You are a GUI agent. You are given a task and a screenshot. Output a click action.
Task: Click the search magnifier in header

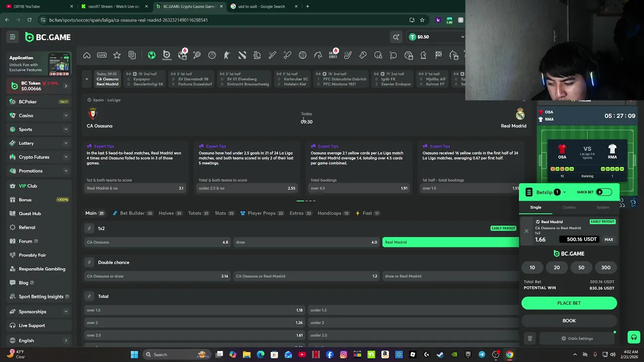tap(396, 37)
